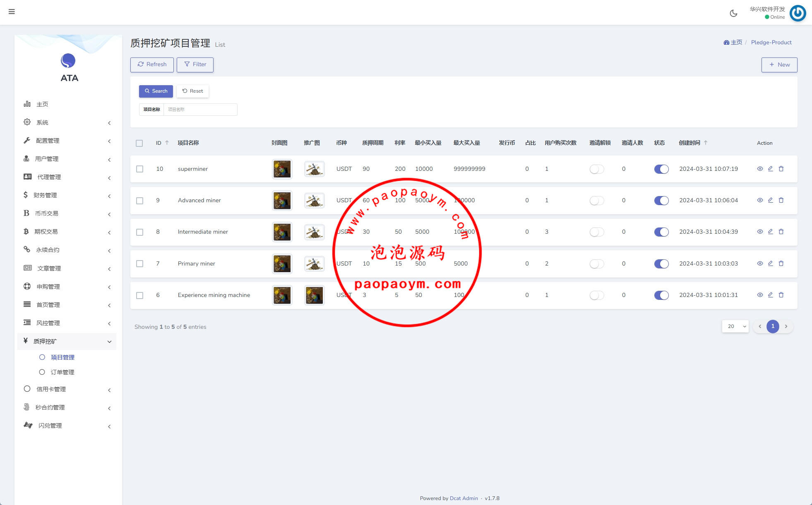Sort table by ID column arrow
The height and width of the screenshot is (505, 812).
pyautogui.click(x=167, y=143)
